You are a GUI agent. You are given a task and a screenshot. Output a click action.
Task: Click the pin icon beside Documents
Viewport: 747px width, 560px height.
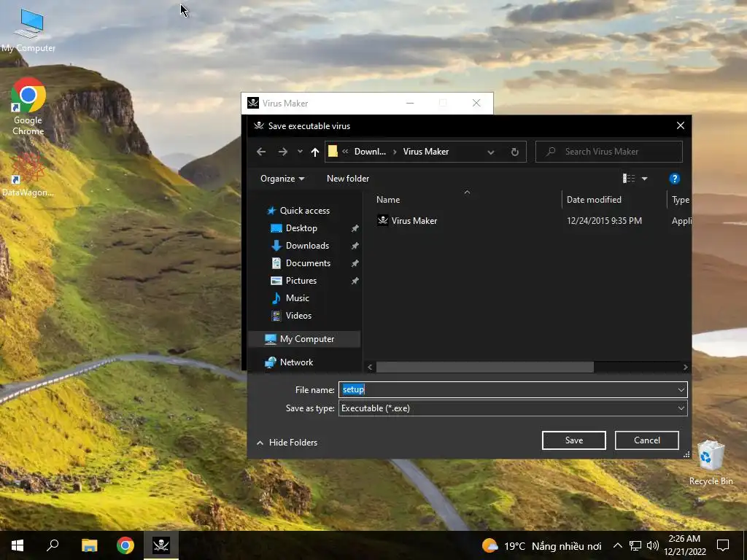[x=355, y=263]
